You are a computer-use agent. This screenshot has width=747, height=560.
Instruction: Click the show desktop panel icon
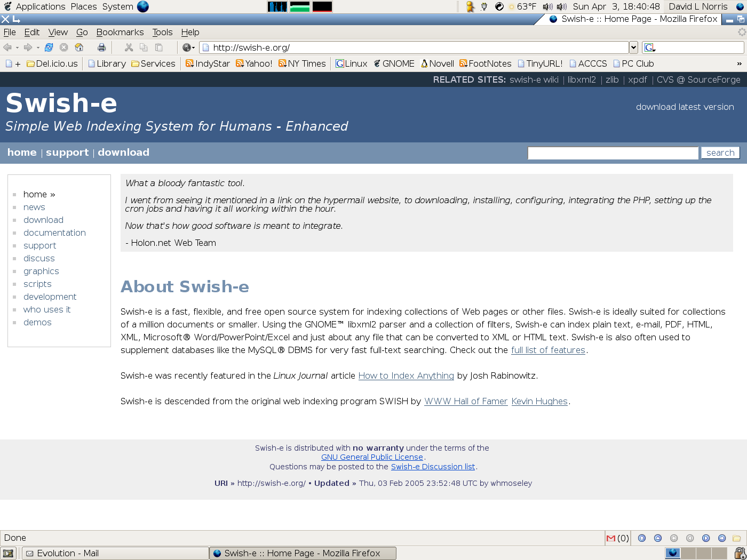point(8,554)
